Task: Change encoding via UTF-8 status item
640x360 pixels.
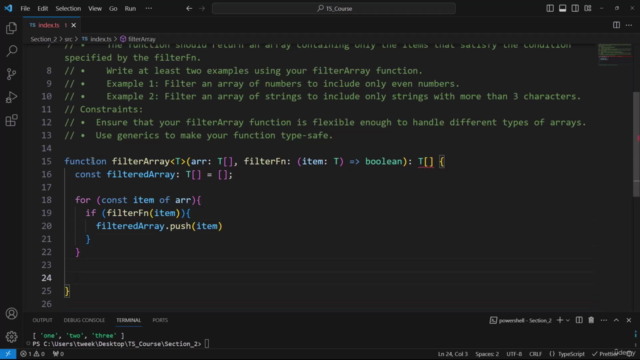Action: (514, 354)
